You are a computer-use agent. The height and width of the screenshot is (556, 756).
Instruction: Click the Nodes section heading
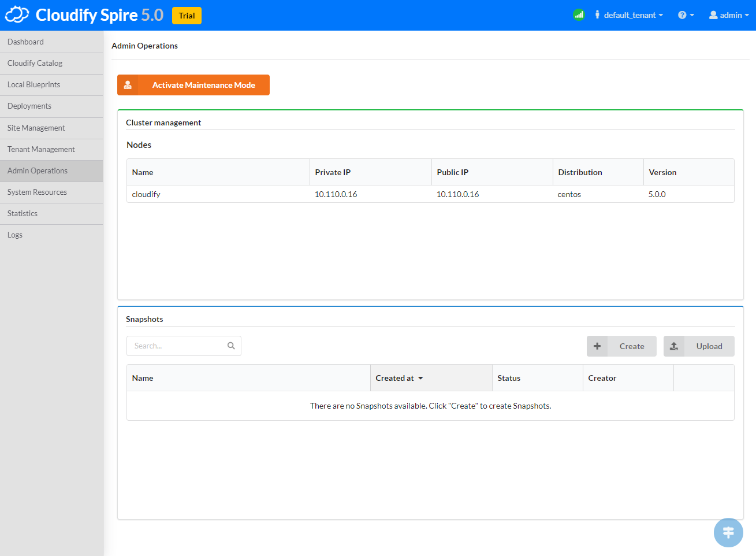(139, 145)
